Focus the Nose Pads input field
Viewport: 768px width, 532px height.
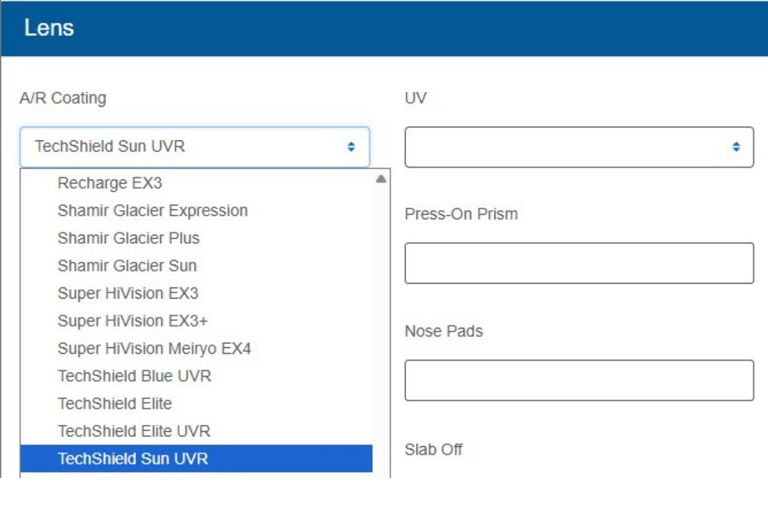tap(579, 380)
